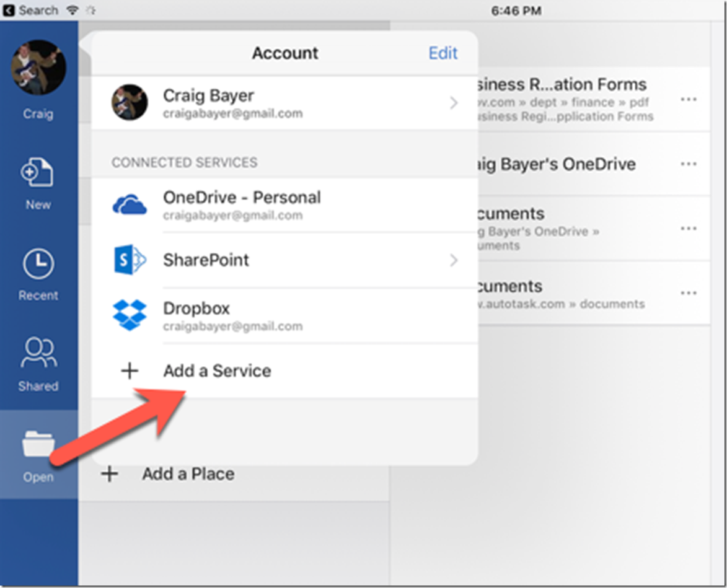Tap the Craig label in the sidebar
The image size is (727, 588).
[x=38, y=114]
